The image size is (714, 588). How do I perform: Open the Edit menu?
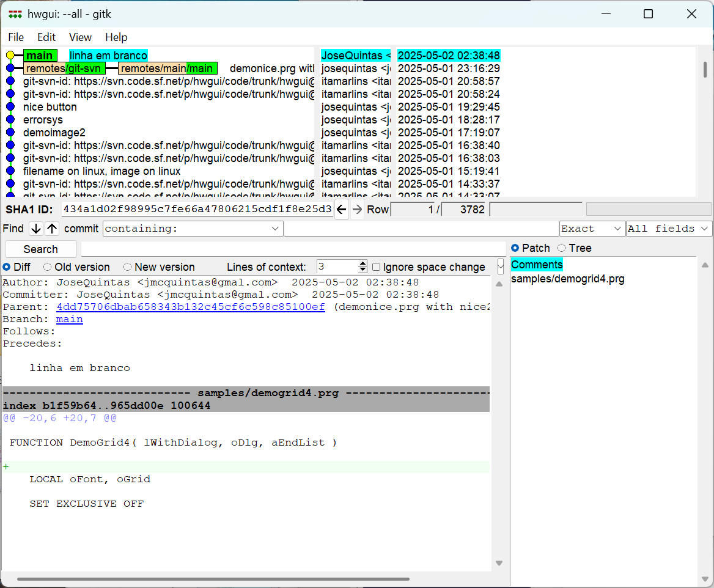point(46,37)
